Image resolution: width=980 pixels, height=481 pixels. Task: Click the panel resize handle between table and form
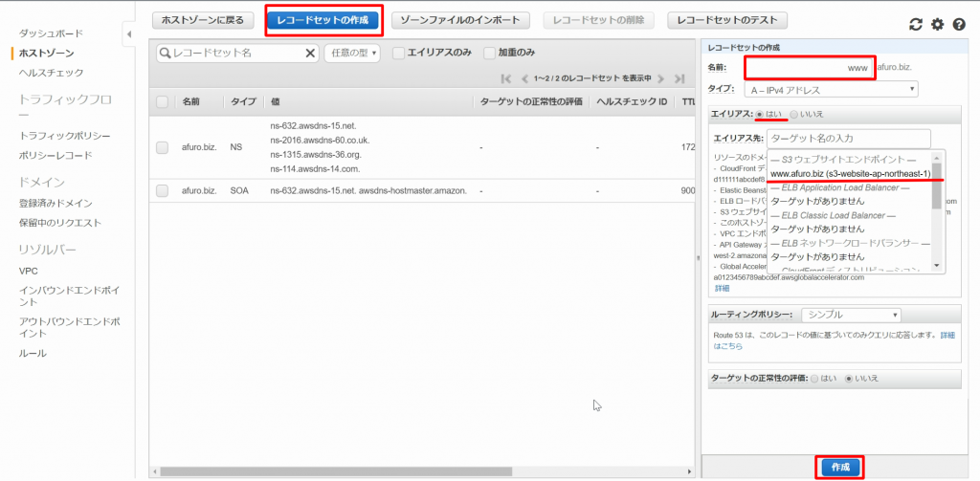click(x=698, y=258)
